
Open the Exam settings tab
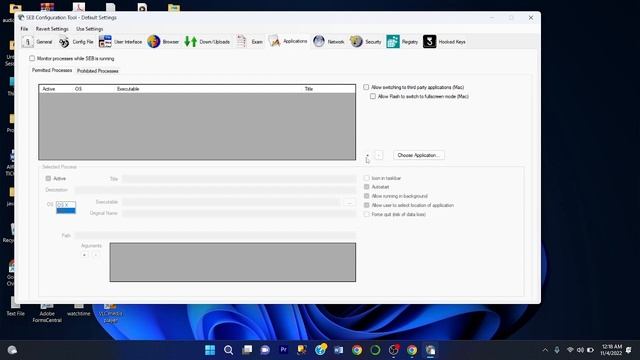pyautogui.click(x=250, y=42)
